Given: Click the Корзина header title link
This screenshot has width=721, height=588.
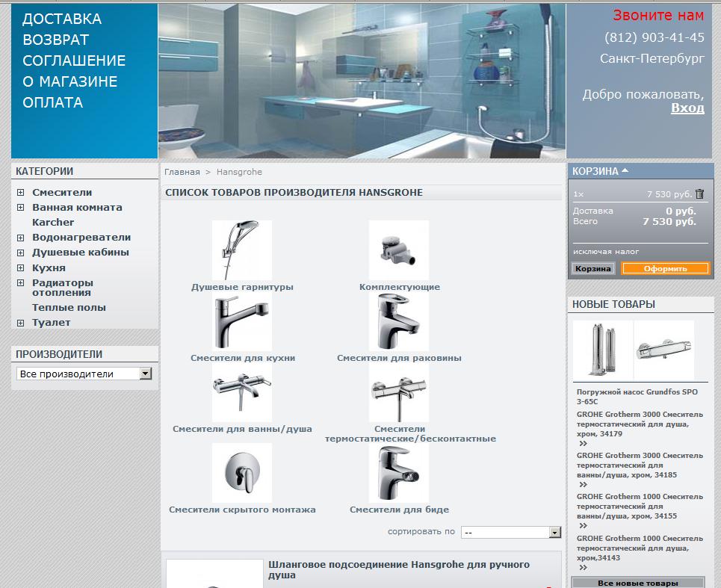Looking at the screenshot, I should pos(595,171).
